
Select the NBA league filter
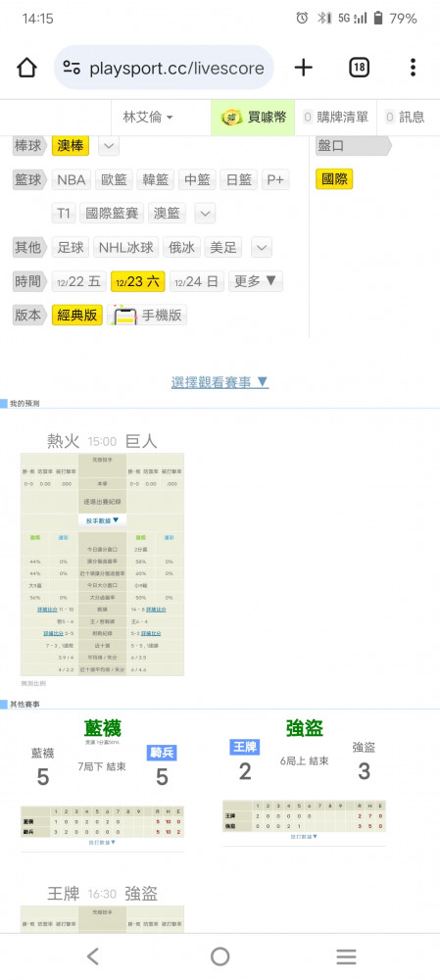(x=72, y=180)
